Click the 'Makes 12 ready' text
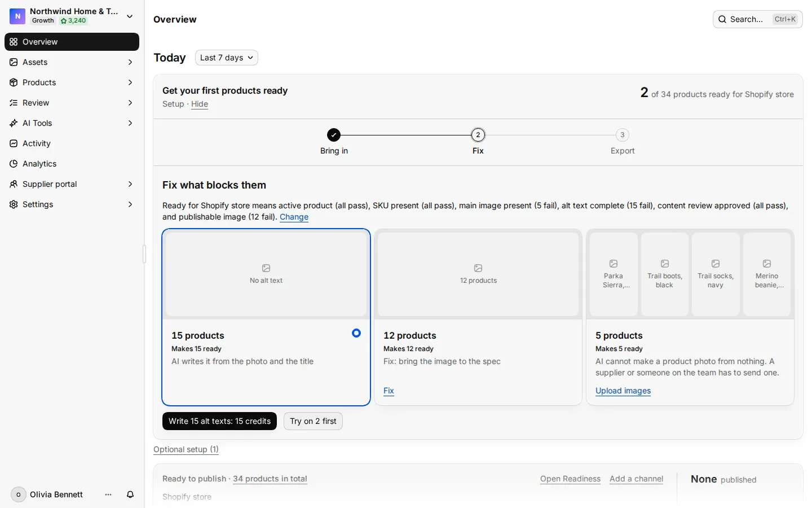This screenshot has height=508, width=812. click(x=408, y=349)
